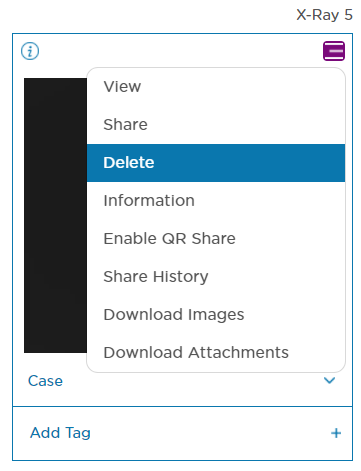361x471 pixels.
Task: Choose Share in the dropdown menu
Action: [x=216, y=125]
